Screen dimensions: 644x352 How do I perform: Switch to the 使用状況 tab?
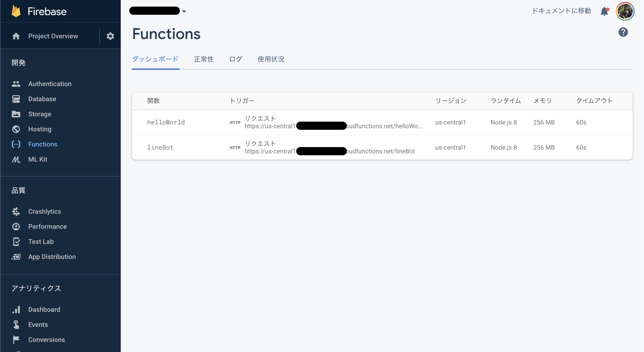tap(271, 59)
